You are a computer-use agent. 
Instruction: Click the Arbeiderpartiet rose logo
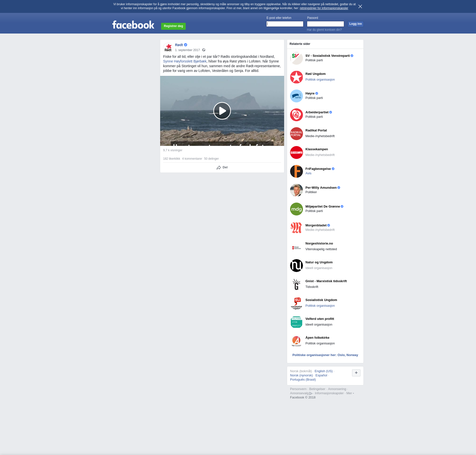click(x=296, y=115)
